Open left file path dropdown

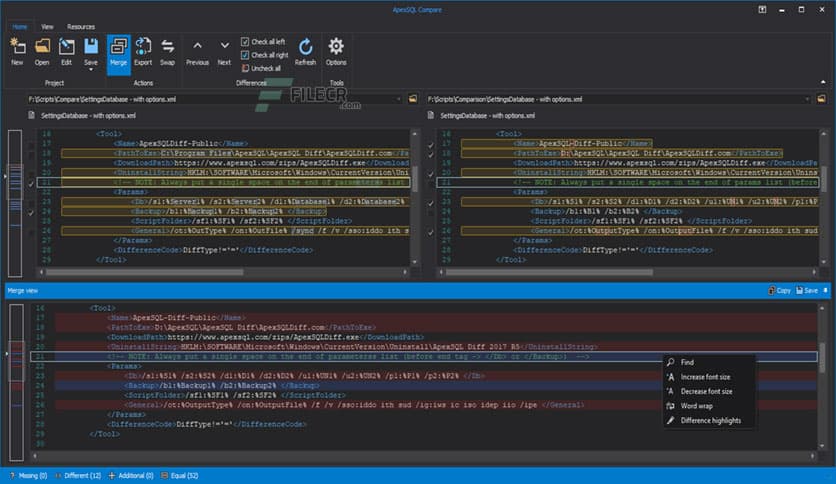click(398, 99)
